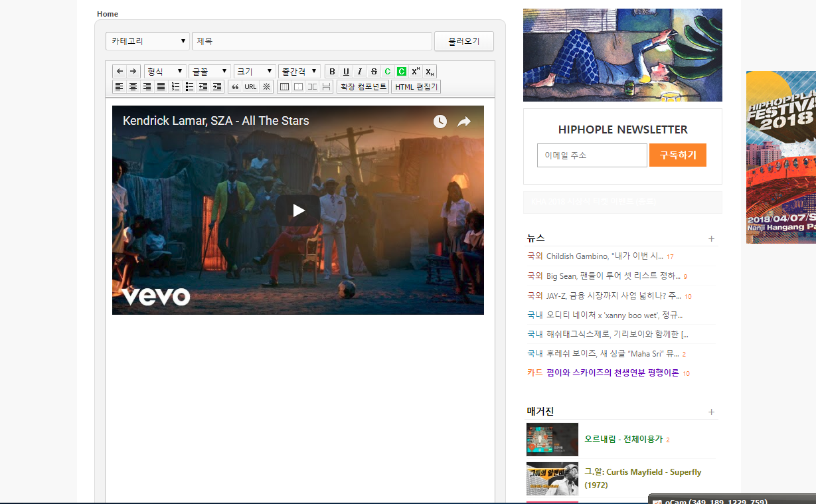Click the HTML 편집기 button
The width and height of the screenshot is (816, 504).
(x=416, y=87)
